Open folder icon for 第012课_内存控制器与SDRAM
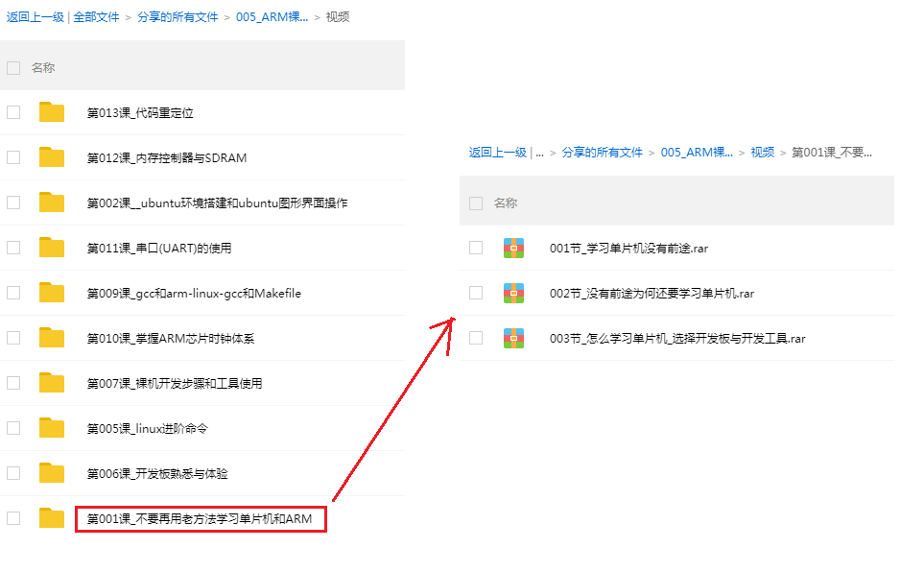The image size is (924, 572). [52, 156]
